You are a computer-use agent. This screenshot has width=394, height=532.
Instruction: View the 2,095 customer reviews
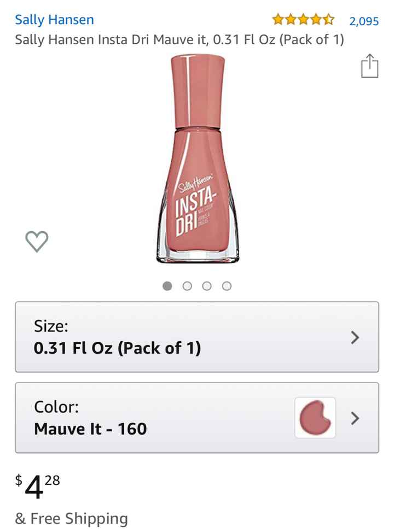tap(364, 21)
